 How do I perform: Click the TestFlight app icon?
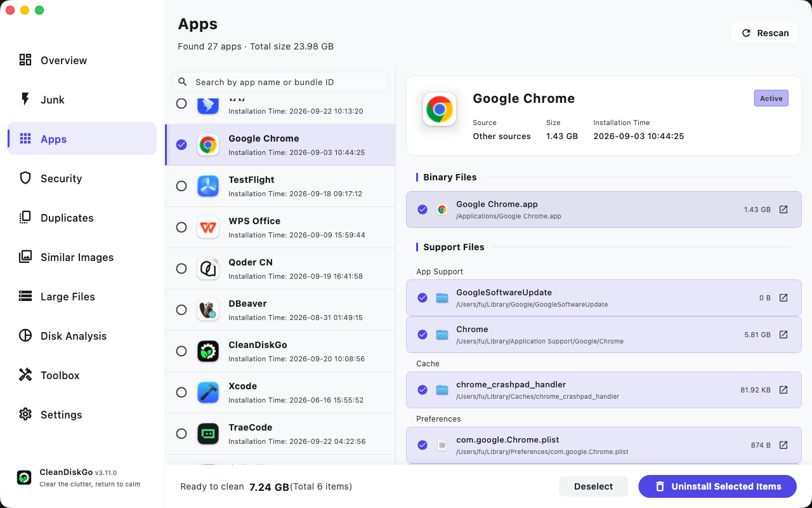(x=208, y=186)
